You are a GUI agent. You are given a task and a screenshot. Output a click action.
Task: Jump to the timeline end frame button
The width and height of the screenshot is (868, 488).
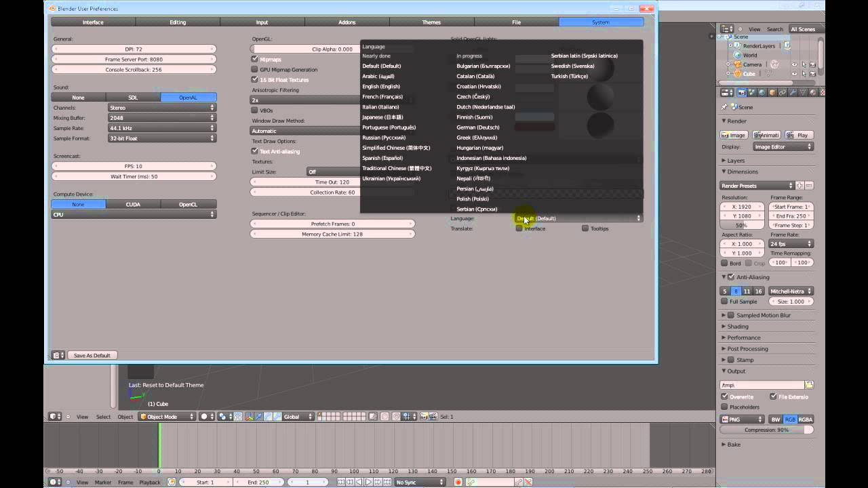tap(386, 482)
